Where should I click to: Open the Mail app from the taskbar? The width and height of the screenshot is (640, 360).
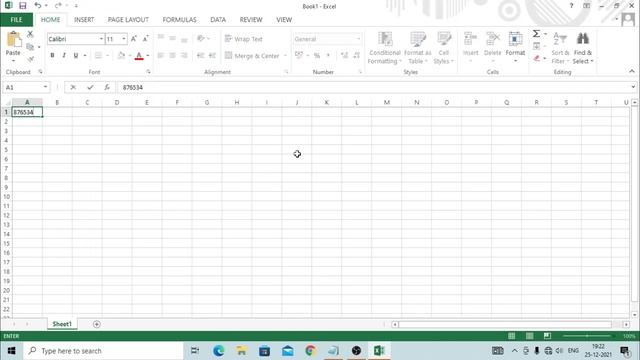[x=287, y=351]
